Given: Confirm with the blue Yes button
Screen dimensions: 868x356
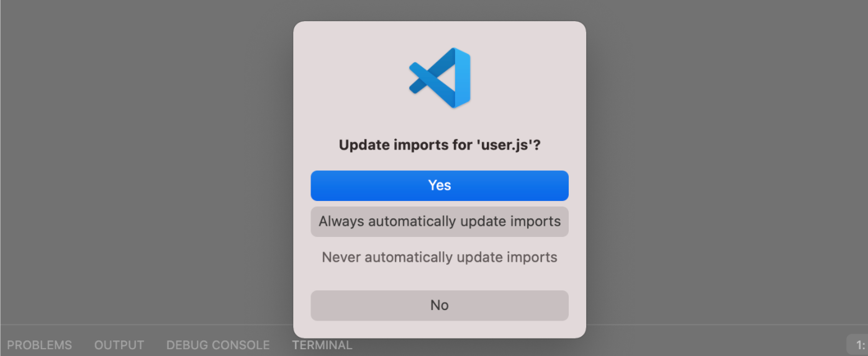Looking at the screenshot, I should [440, 185].
